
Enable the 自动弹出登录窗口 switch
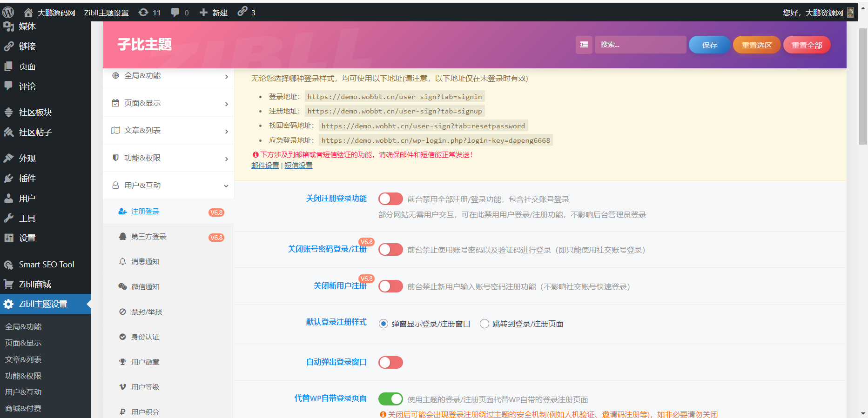pyautogui.click(x=390, y=362)
